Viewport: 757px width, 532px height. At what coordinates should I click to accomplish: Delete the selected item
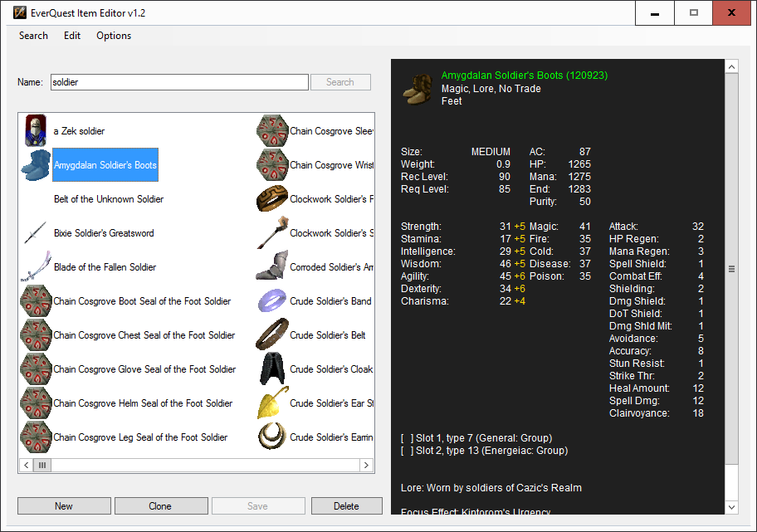pos(347,506)
